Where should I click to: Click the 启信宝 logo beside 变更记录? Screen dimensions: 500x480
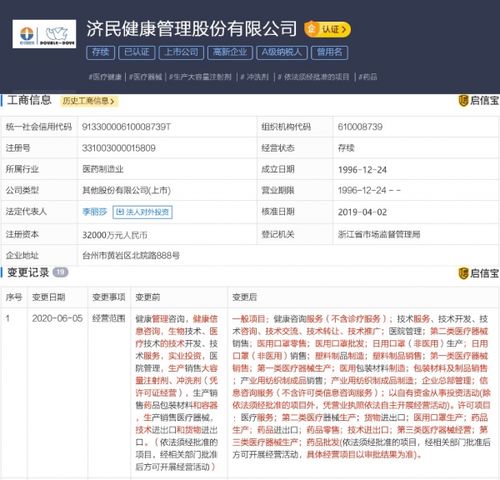click(479, 273)
